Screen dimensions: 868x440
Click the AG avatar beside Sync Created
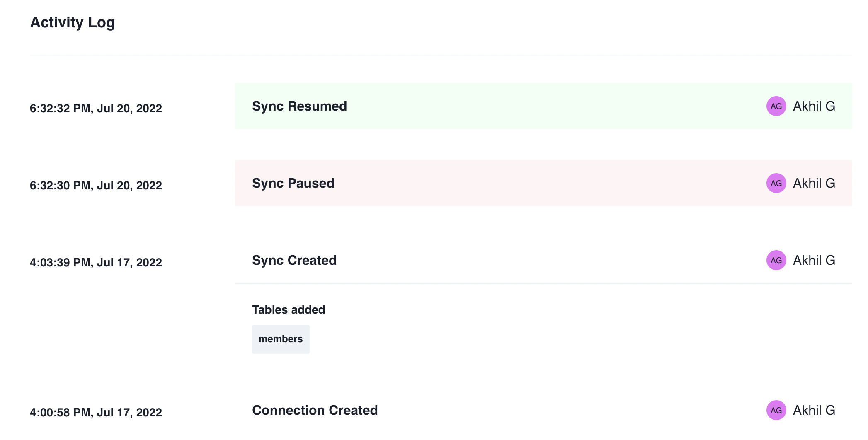coord(776,260)
